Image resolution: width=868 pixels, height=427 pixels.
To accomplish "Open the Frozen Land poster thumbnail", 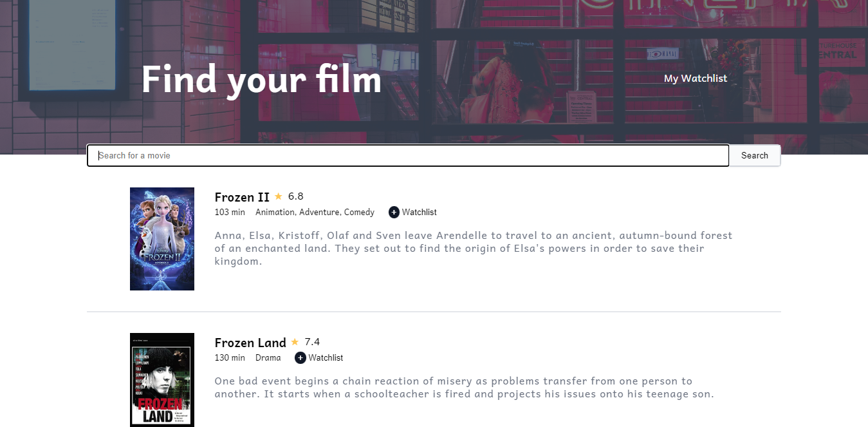I will click(162, 380).
